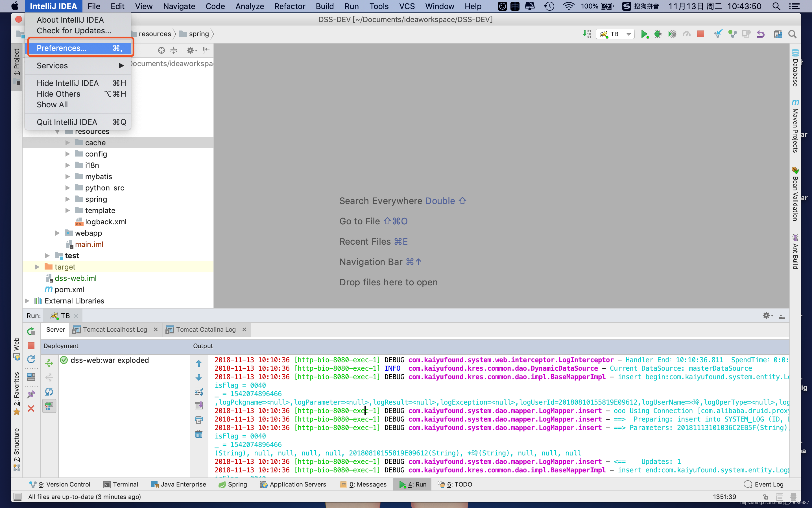Open the Database side panel
Screen dimensions: 812x508
[x=795, y=68]
